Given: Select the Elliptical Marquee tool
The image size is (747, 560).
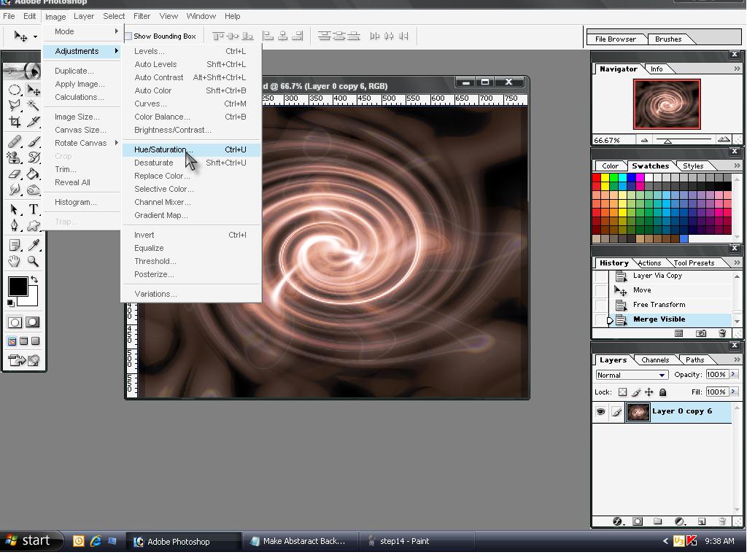Looking at the screenshot, I should 15,90.
